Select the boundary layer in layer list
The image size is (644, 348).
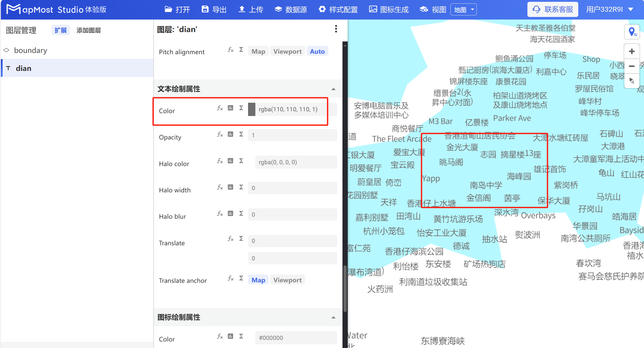pos(31,50)
